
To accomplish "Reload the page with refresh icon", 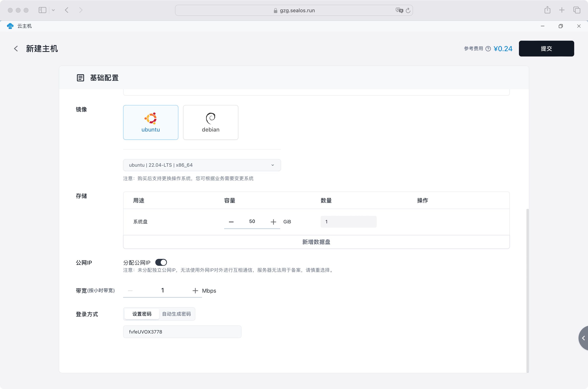I will click(x=408, y=10).
